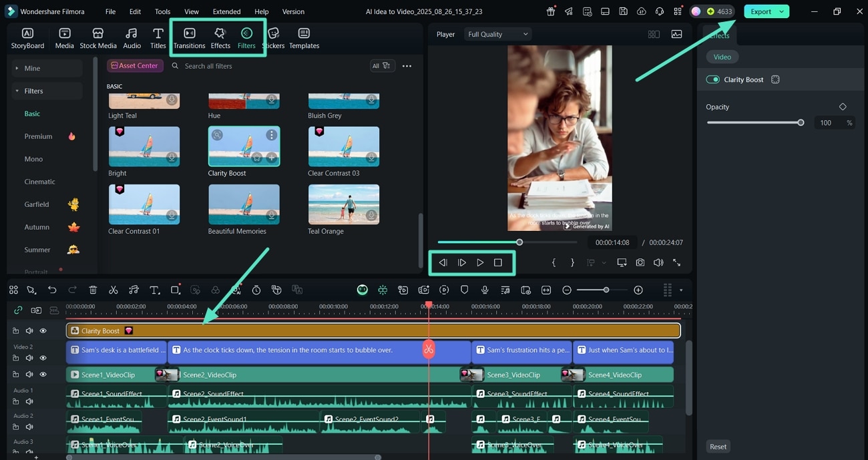Image resolution: width=868 pixels, height=460 pixels.
Task: Open the StoryBoard panel
Action: [x=27, y=39]
